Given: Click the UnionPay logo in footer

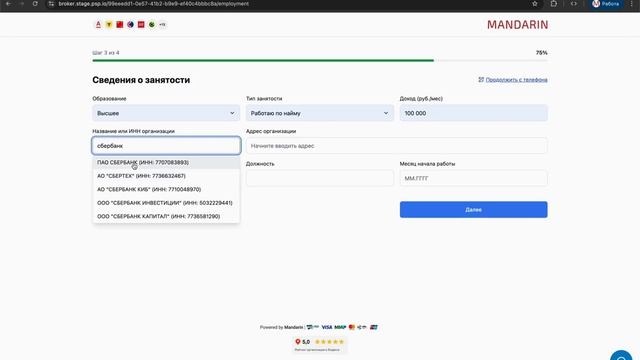Looking at the screenshot, I should [x=374, y=327].
